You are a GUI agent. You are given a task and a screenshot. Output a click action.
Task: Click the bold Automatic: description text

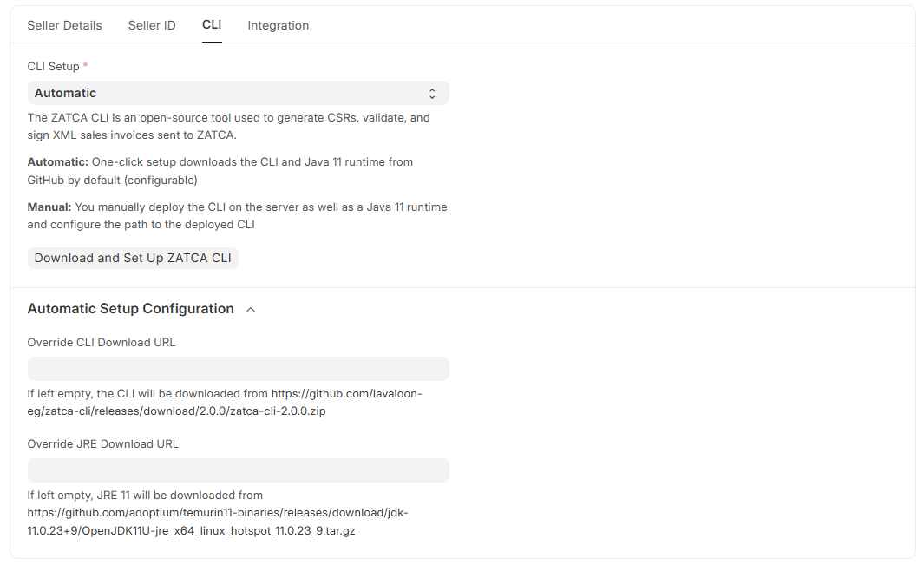(x=57, y=161)
